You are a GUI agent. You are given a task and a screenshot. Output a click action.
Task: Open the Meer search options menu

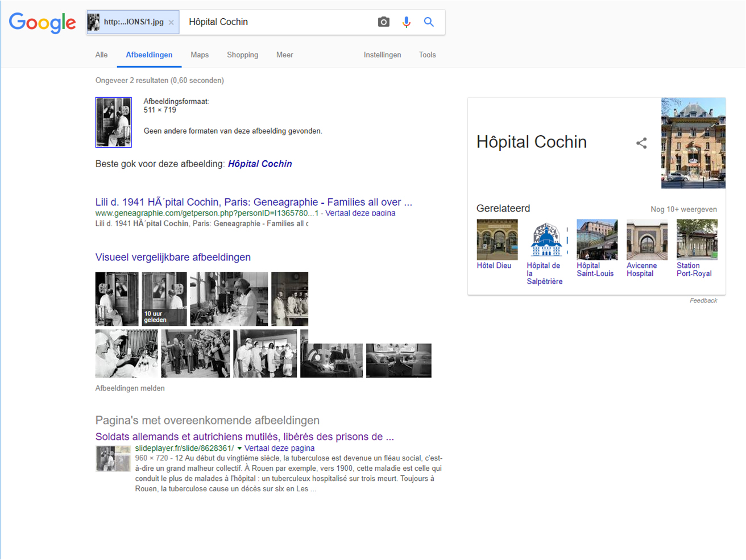click(x=284, y=55)
